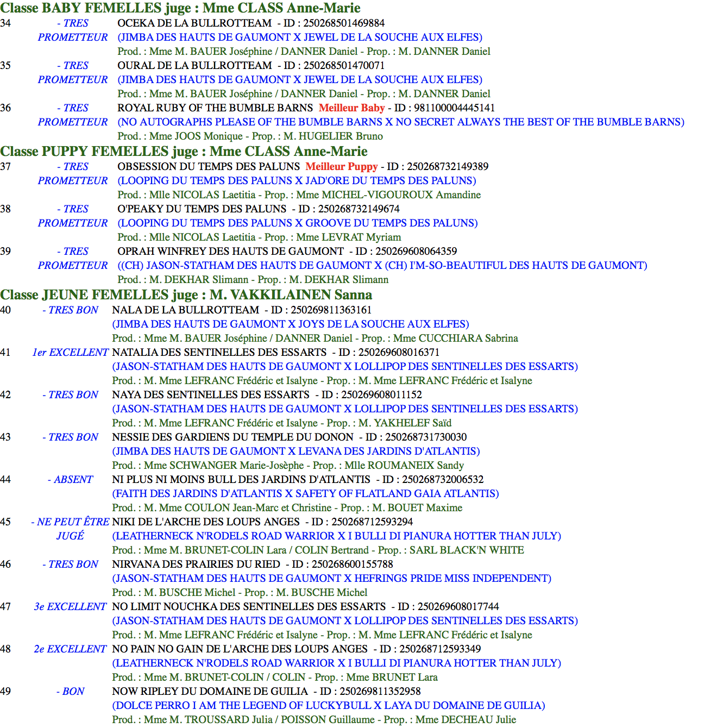Click 'Prod. : M. DEKHAR Slimann' line
Viewport: 704px width, 728px height.
[253, 279]
